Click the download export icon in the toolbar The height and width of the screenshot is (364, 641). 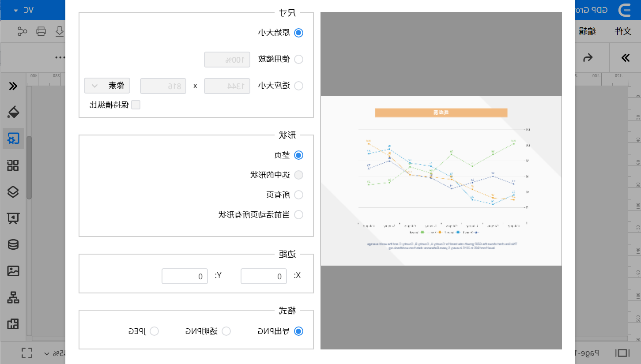(x=60, y=31)
